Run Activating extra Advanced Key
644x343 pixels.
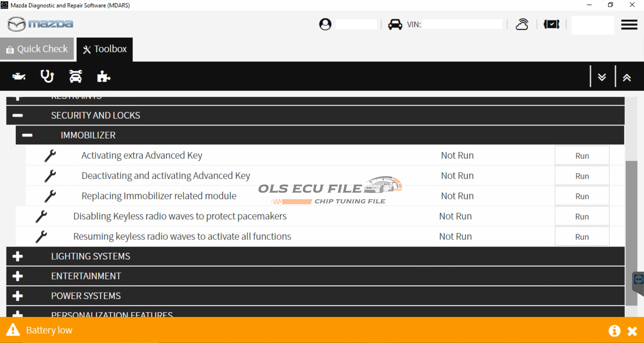click(582, 156)
